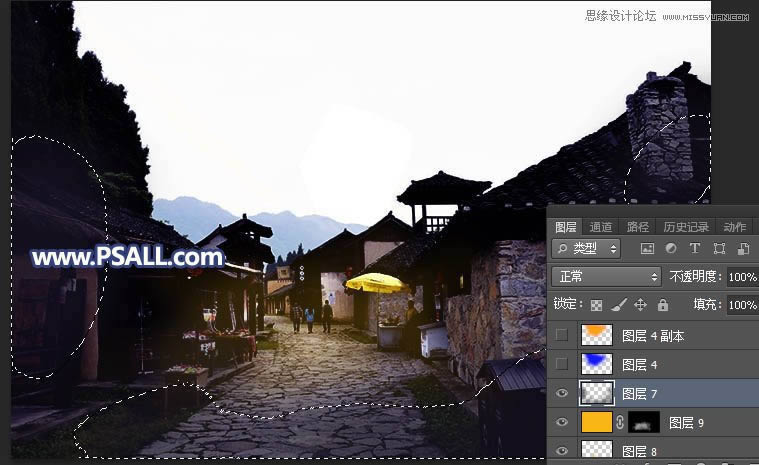Open the 正常 blend mode dropdown
The height and width of the screenshot is (465, 759).
click(607, 276)
